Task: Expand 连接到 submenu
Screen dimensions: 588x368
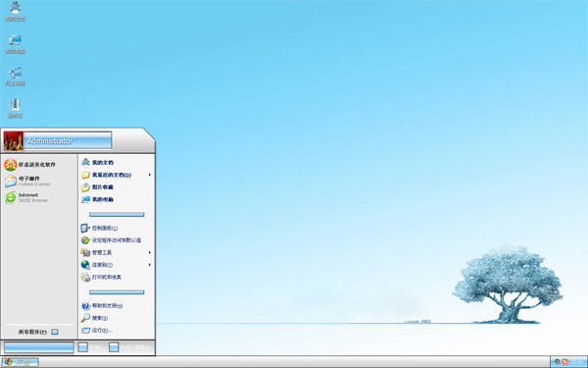Action: 117,265
